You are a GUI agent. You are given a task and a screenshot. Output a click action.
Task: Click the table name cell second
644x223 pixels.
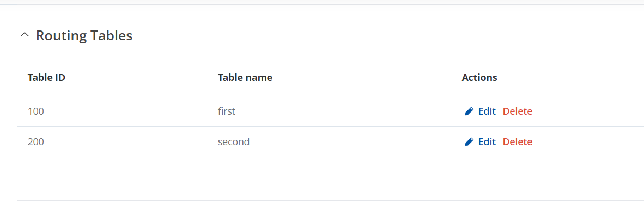[234, 142]
